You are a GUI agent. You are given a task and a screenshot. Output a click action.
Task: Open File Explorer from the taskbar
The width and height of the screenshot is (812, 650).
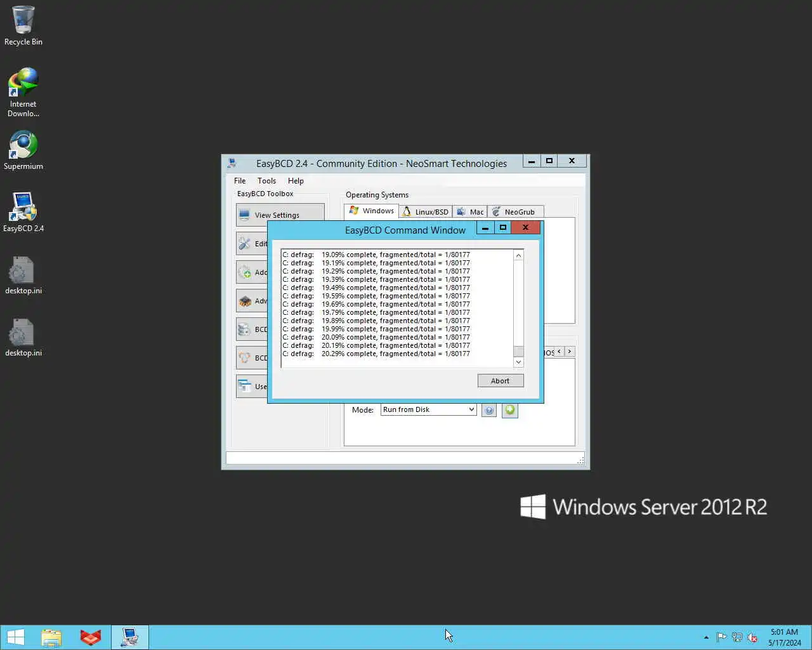51,637
